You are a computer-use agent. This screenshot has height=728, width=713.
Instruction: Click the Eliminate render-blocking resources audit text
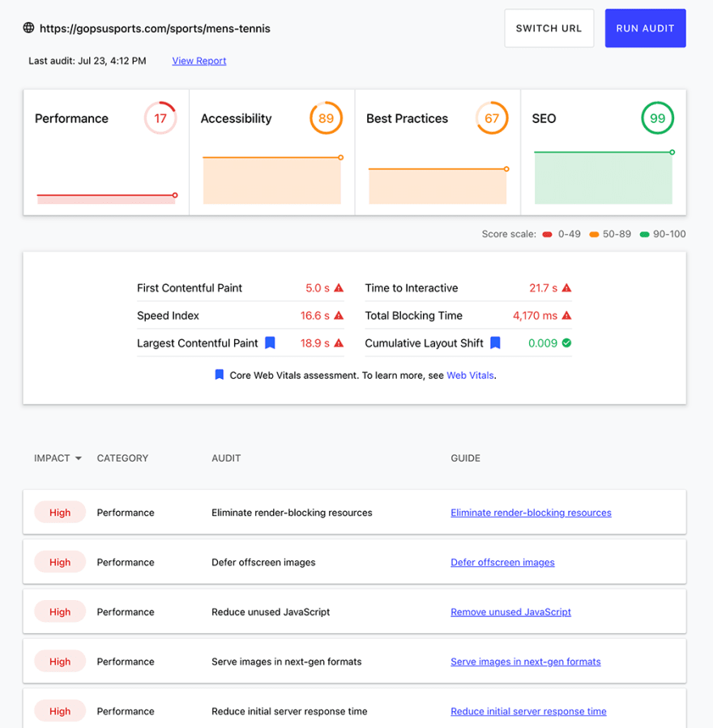292,513
